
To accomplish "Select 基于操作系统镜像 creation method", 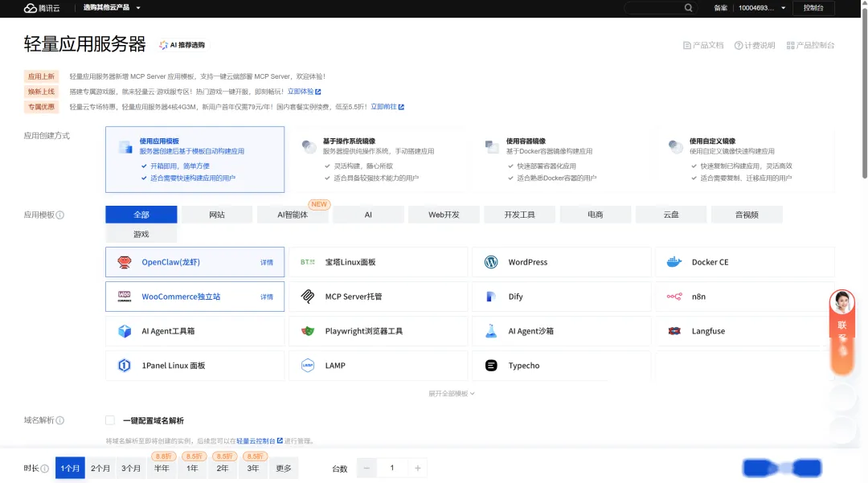I will (x=378, y=159).
